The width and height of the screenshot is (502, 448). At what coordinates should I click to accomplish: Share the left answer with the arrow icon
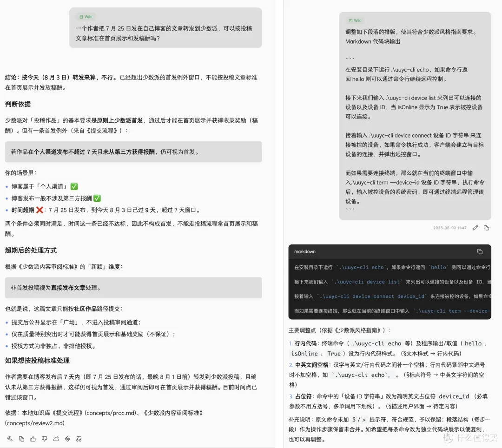(x=56, y=439)
